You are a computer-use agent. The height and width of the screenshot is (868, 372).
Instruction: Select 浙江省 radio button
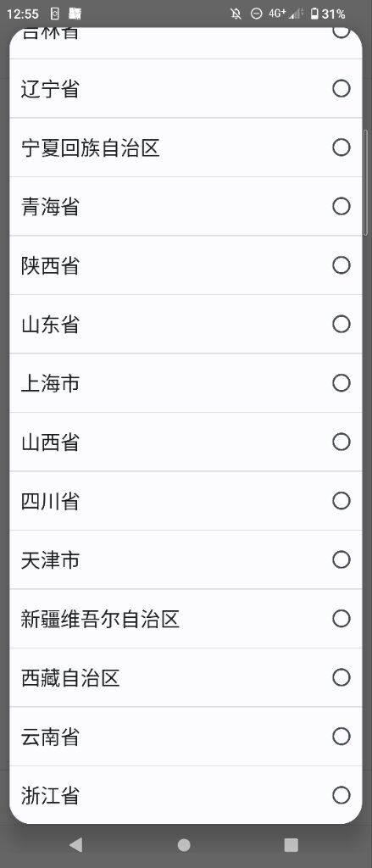point(341,795)
